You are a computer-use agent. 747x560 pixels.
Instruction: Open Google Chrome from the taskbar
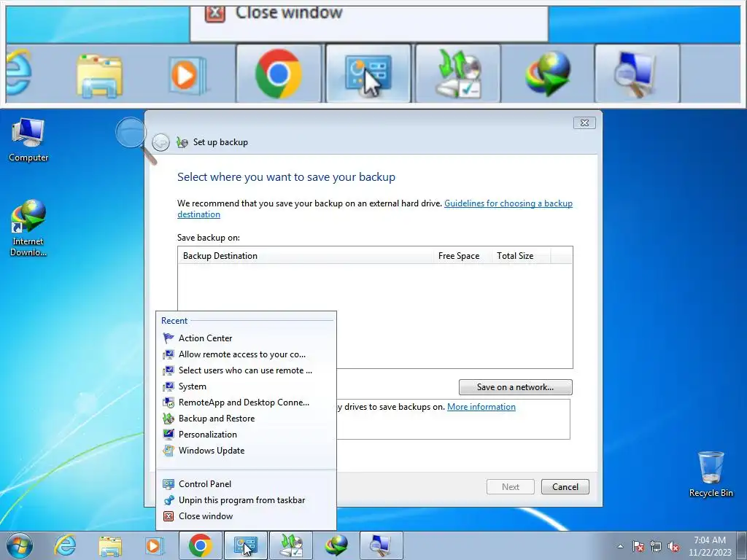[200, 545]
